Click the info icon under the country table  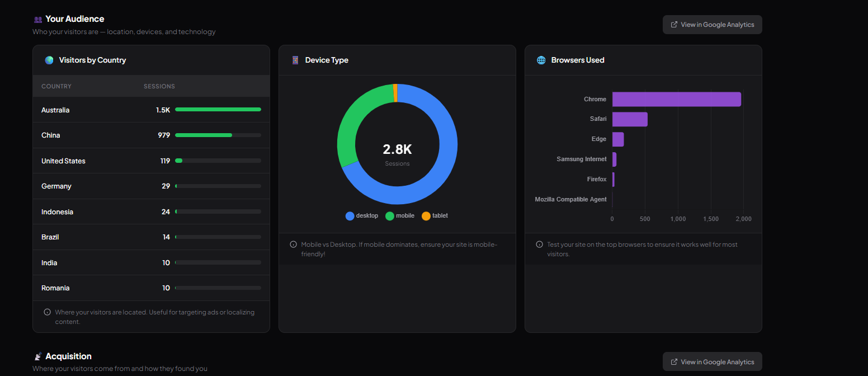[x=48, y=312]
